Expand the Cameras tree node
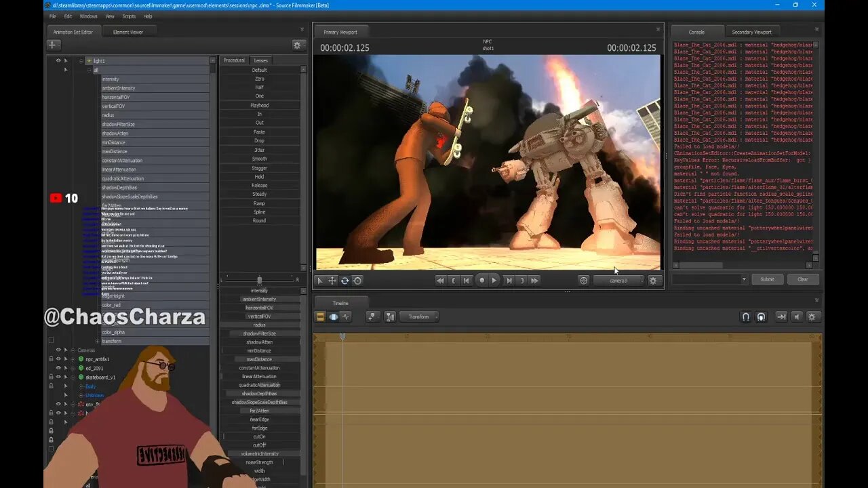Screen dimensions: 868x488 [73, 350]
